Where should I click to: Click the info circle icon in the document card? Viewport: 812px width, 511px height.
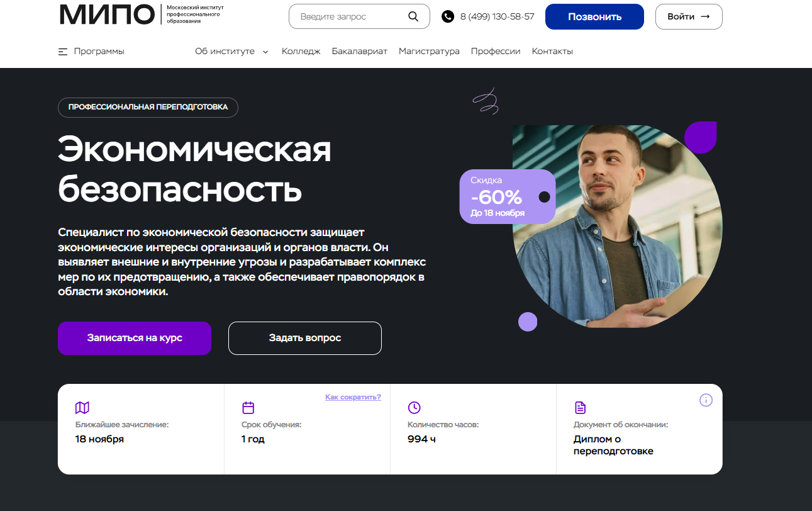click(x=706, y=400)
